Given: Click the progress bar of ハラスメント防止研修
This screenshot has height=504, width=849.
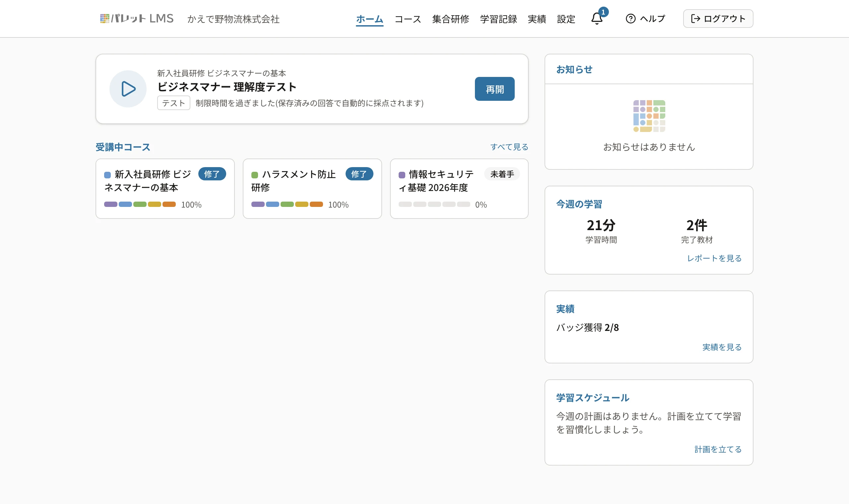Looking at the screenshot, I should 287,205.
